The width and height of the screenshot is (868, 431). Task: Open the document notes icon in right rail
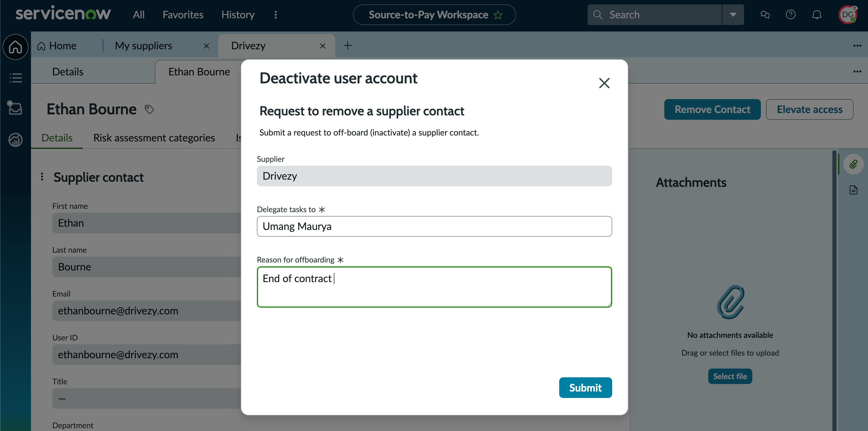click(x=853, y=190)
